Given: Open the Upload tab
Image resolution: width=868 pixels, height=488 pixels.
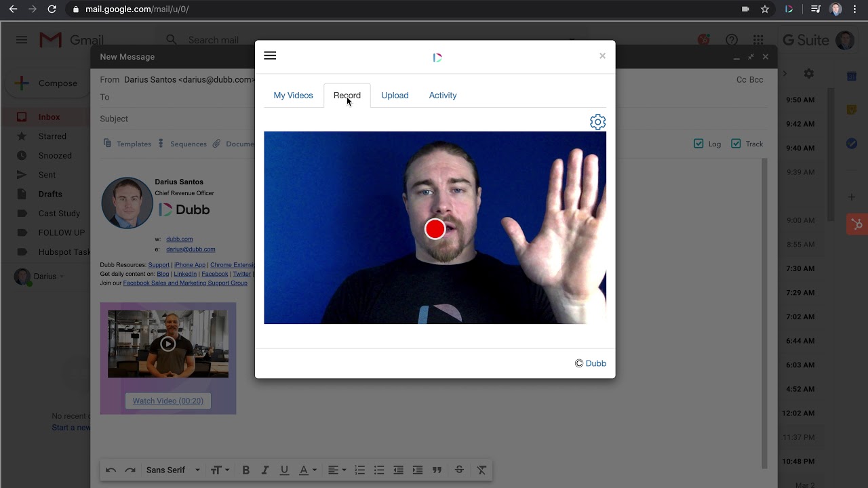Looking at the screenshot, I should [395, 96].
